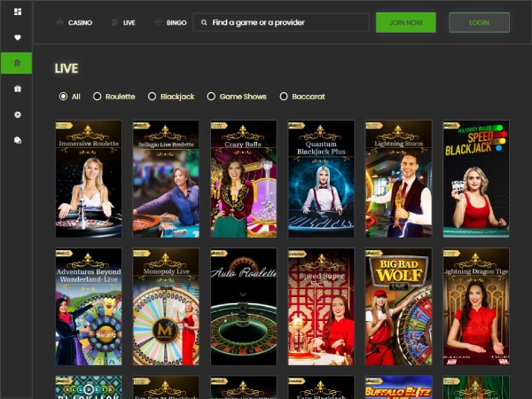The image size is (532, 399).
Task: Open the dashboard grid icon in sidebar
Action: tap(17, 12)
